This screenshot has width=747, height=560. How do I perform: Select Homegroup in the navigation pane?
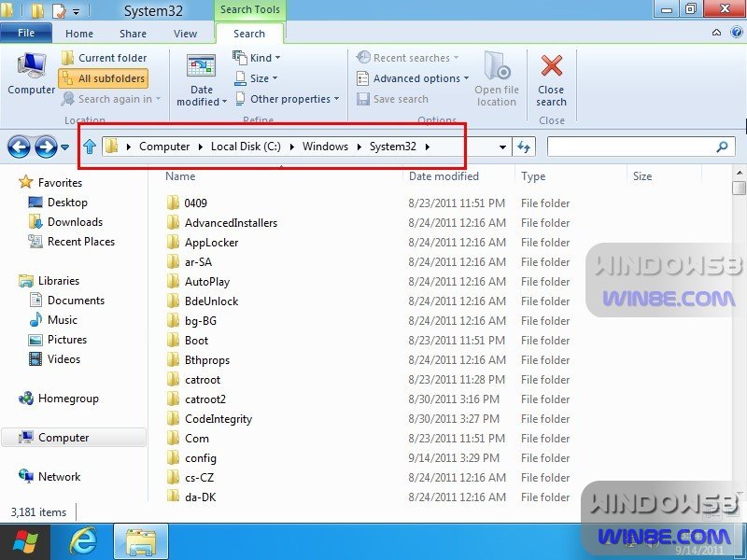coord(58,399)
